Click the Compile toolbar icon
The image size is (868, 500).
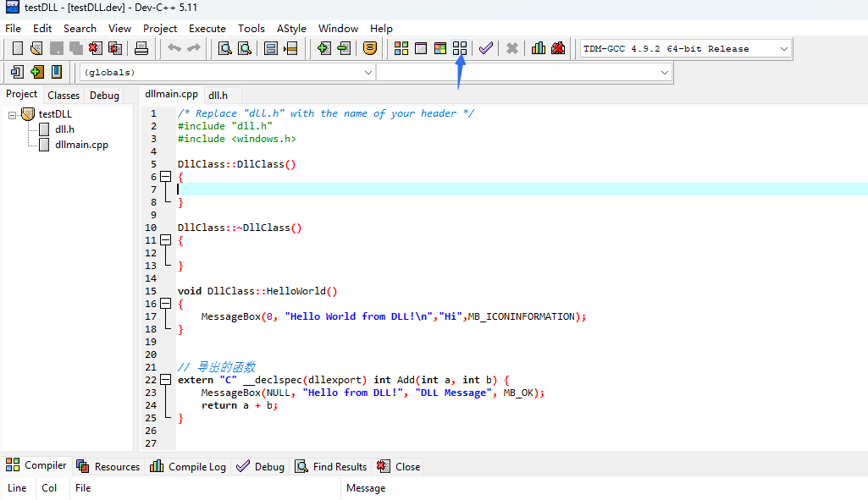pyautogui.click(x=401, y=49)
